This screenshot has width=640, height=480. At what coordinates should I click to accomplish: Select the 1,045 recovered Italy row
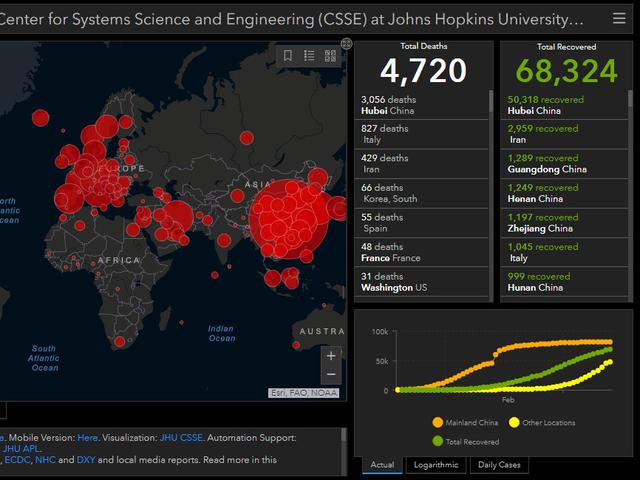pos(564,252)
